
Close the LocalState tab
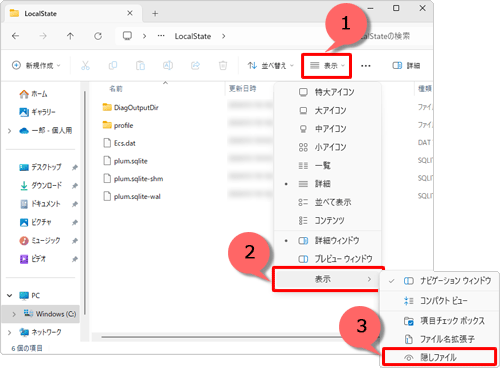(x=130, y=13)
